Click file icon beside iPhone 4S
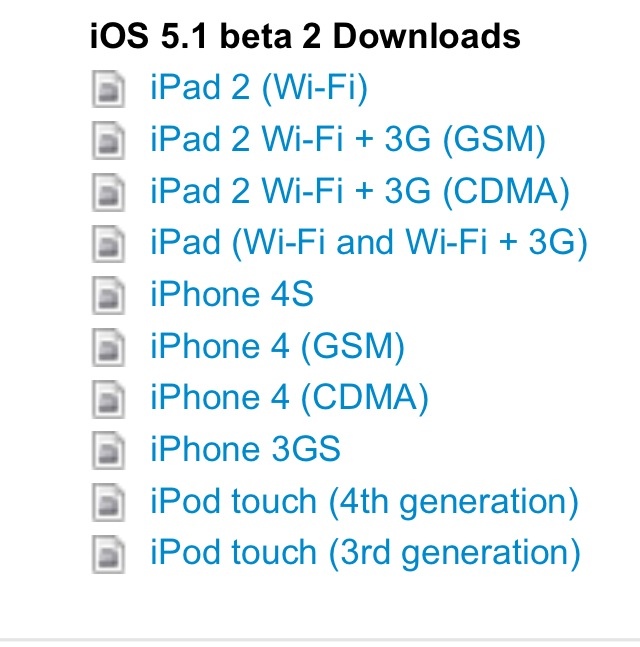This screenshot has height=647, width=640. point(107,297)
